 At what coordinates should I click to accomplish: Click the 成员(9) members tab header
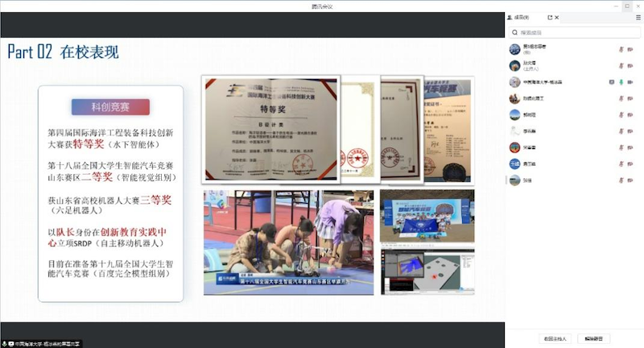[522, 17]
